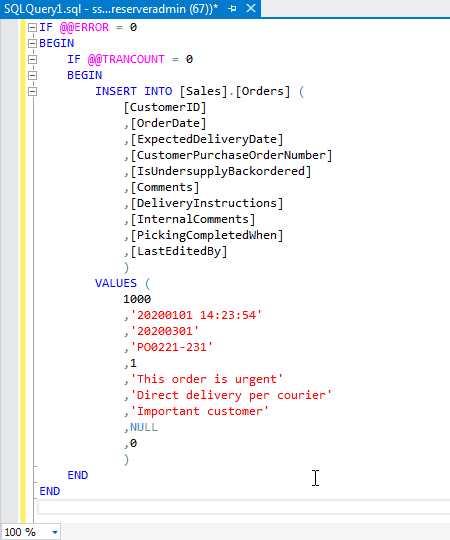Collapse the INSERT INTO statement
The width and height of the screenshot is (450, 540).
32,91
